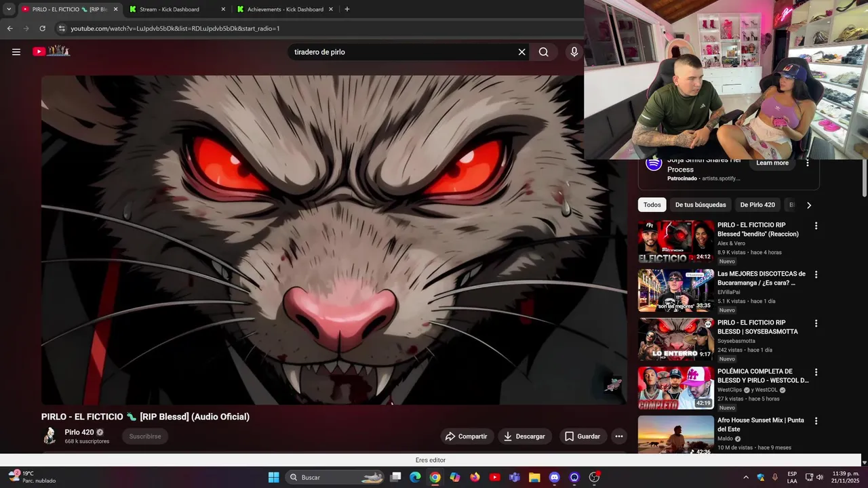Select the YouTube URL in the address bar
Screen dimensions: 868x488
pyautogui.click(x=175, y=28)
